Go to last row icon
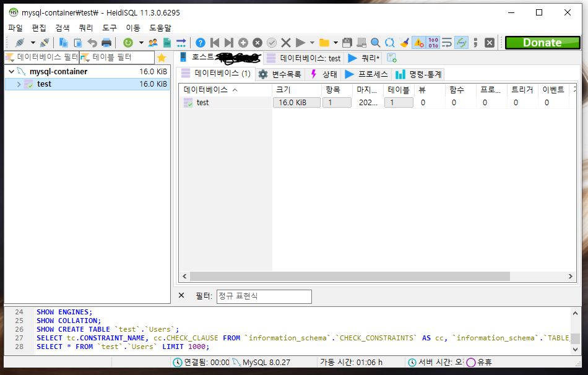This screenshot has width=588, height=375. (x=229, y=43)
